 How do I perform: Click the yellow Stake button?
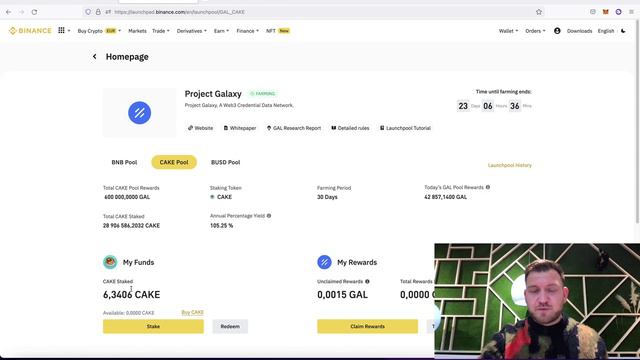(153, 327)
